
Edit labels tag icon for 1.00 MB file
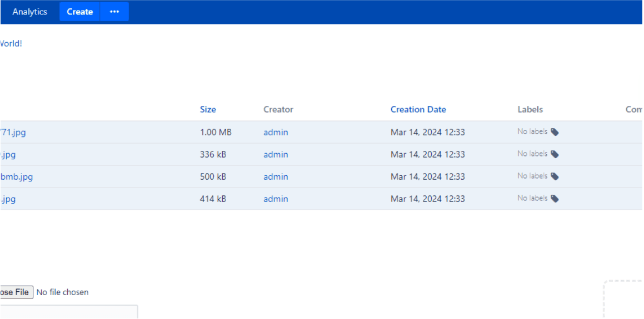click(555, 132)
